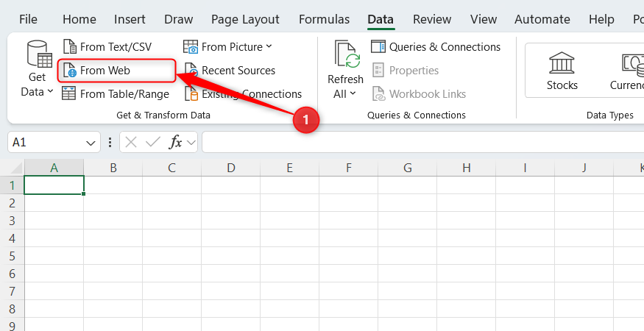The width and height of the screenshot is (644, 331).
Task: Select column H header
Action: point(466,168)
